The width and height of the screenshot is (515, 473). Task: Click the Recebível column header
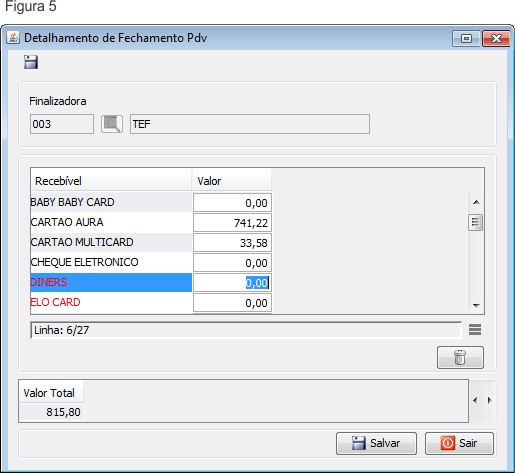(x=111, y=181)
